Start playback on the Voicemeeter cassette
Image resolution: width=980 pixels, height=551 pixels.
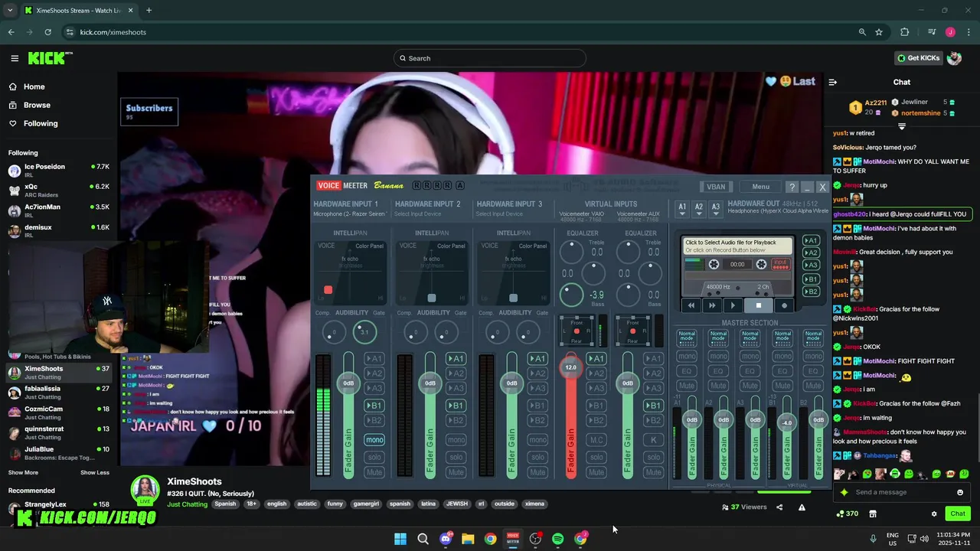click(x=733, y=305)
